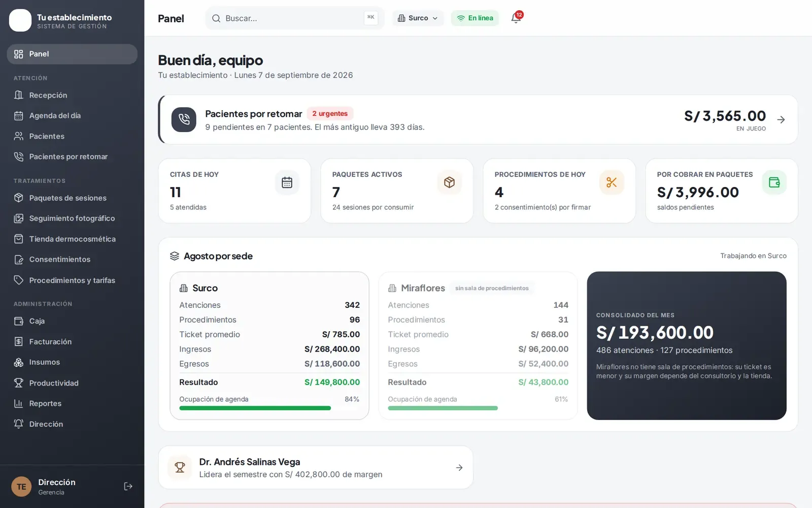Click the layers icon next to Agosto por sede
812x508 pixels.
pyautogui.click(x=175, y=256)
